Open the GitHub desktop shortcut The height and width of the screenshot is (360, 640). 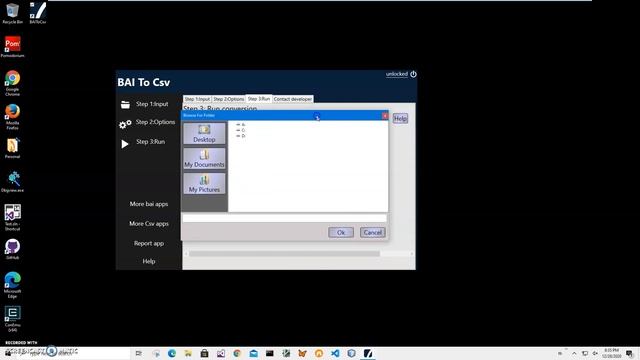tap(12, 249)
